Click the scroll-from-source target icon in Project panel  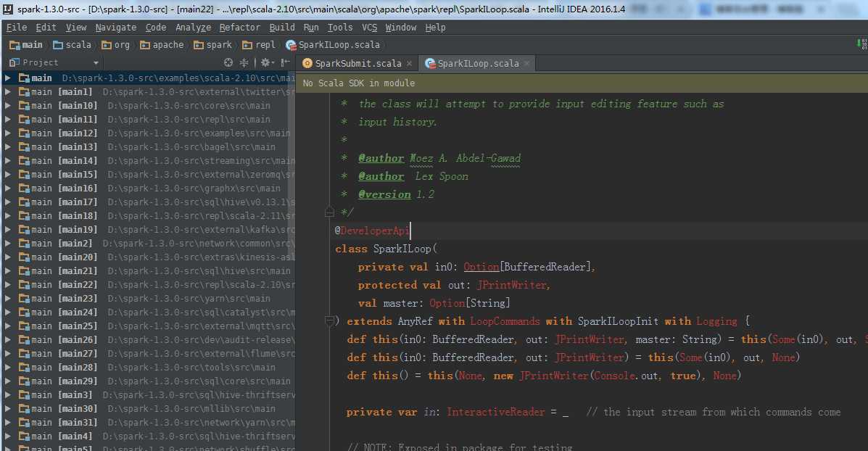(228, 62)
